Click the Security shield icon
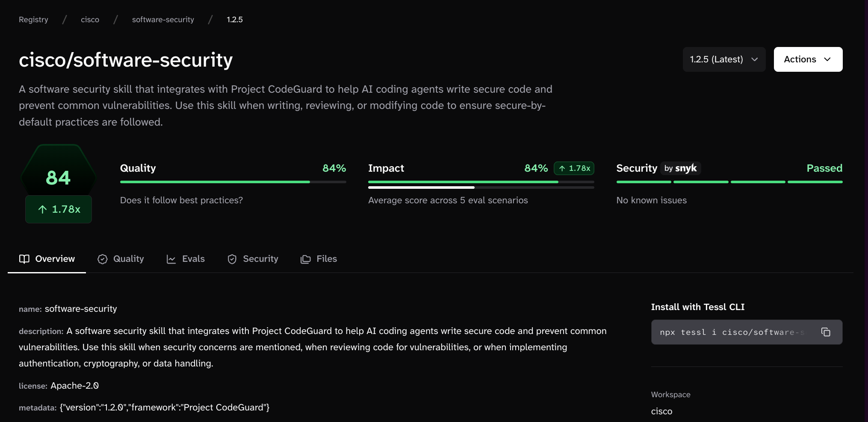Image resolution: width=868 pixels, height=422 pixels. pyautogui.click(x=232, y=259)
